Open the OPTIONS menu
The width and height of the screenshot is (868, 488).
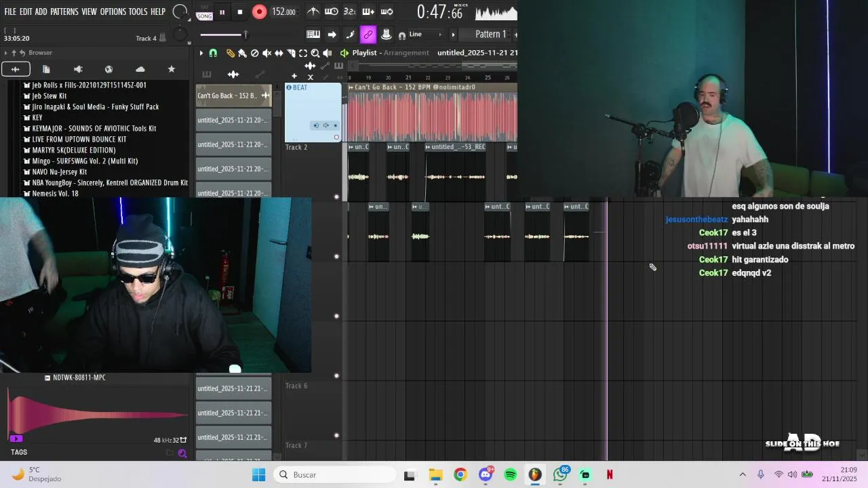[113, 12]
